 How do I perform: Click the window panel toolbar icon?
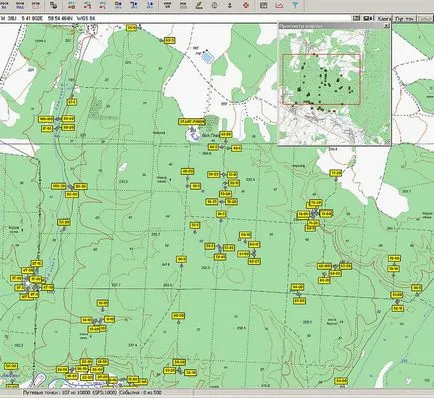[x=263, y=5]
